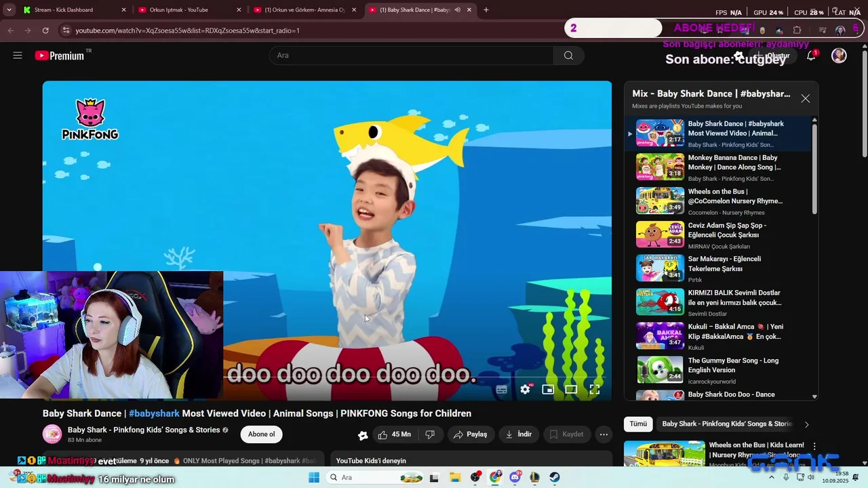Click the Paylaş share button
Screen dimensions: 868x488
470,434
